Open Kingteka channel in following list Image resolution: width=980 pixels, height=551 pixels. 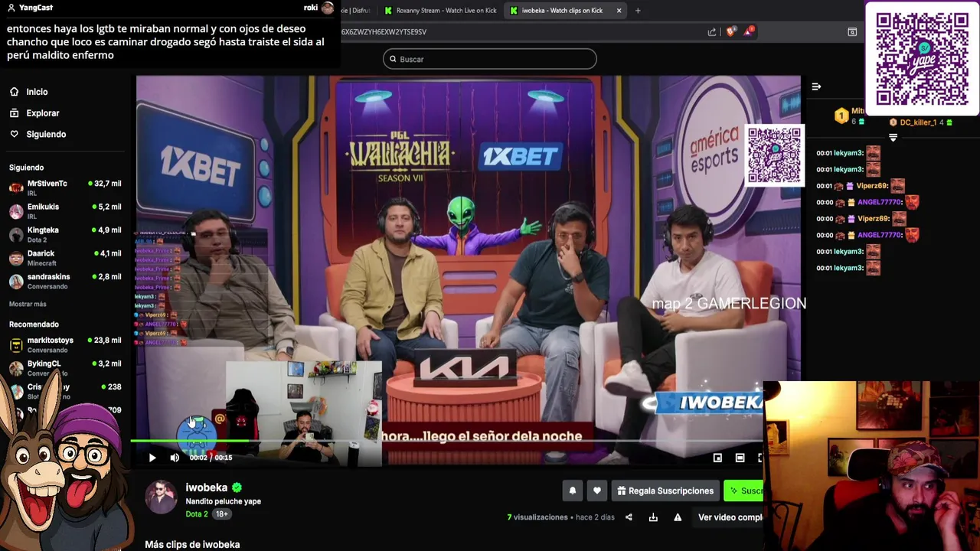65,234
